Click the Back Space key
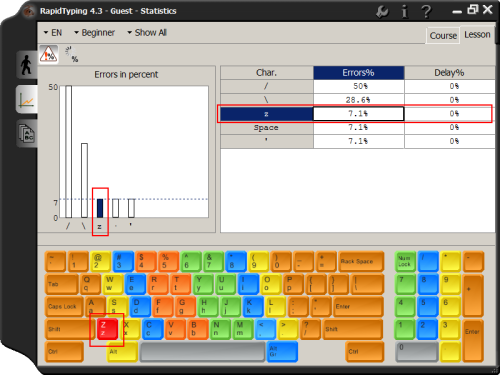 pos(361,261)
